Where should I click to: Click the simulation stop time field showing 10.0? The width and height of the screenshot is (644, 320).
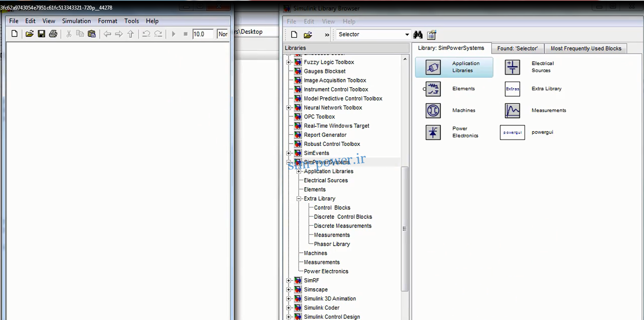point(203,34)
